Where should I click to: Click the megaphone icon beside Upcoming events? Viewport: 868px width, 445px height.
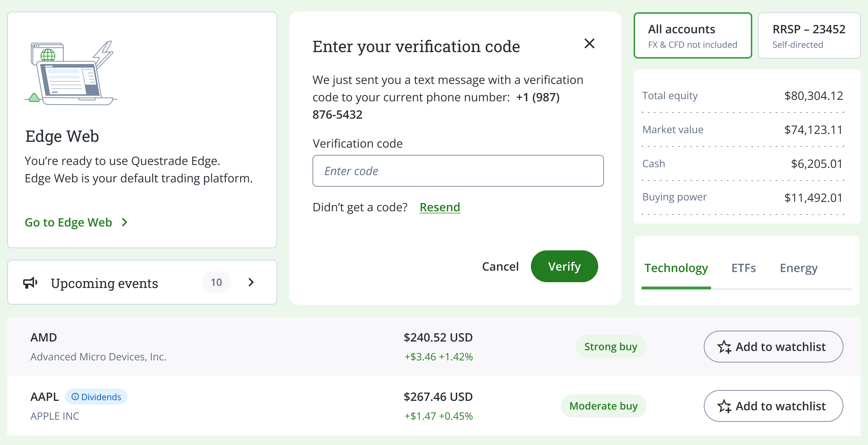click(30, 283)
